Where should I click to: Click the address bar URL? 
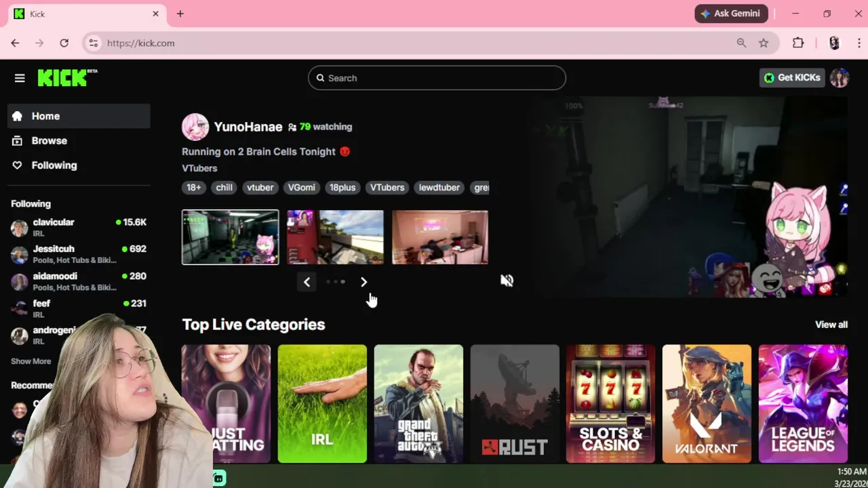point(140,43)
